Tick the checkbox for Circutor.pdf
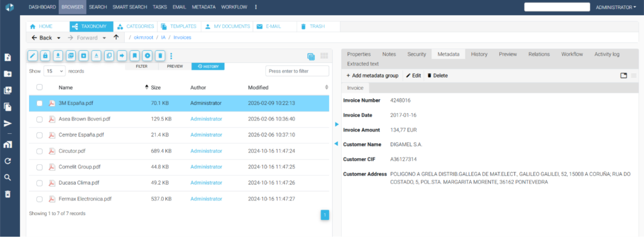644x249 pixels. point(39,151)
